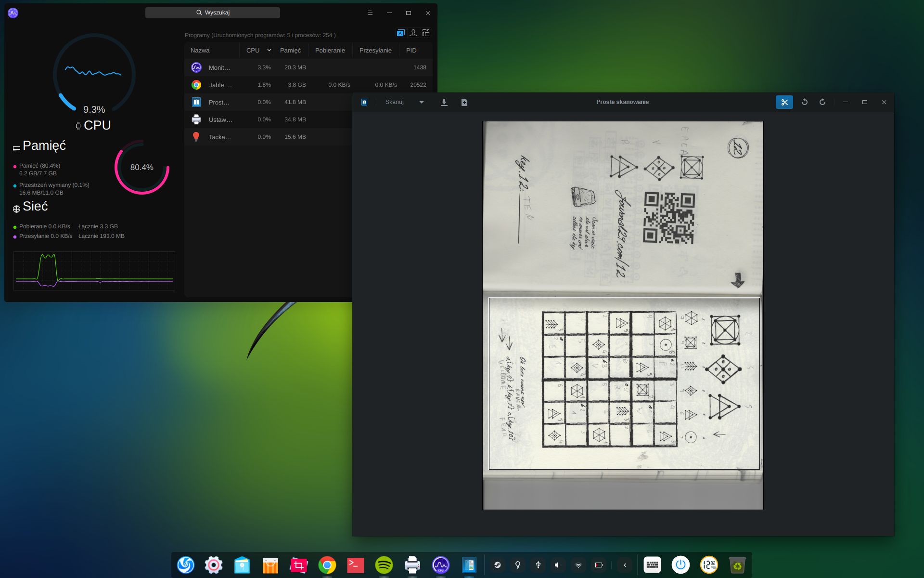Image resolution: width=924 pixels, height=578 pixels.
Task: Sort process list by PID column
Action: pyautogui.click(x=411, y=50)
